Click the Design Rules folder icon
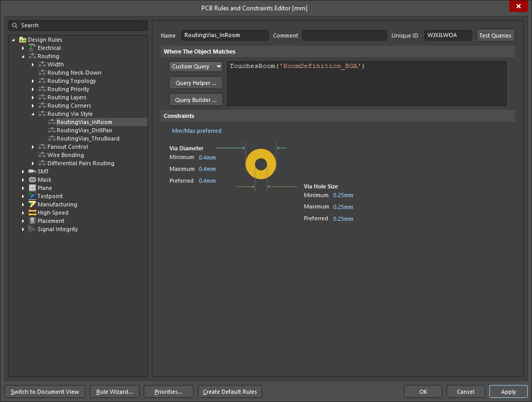The image size is (532, 402). pyautogui.click(x=23, y=40)
